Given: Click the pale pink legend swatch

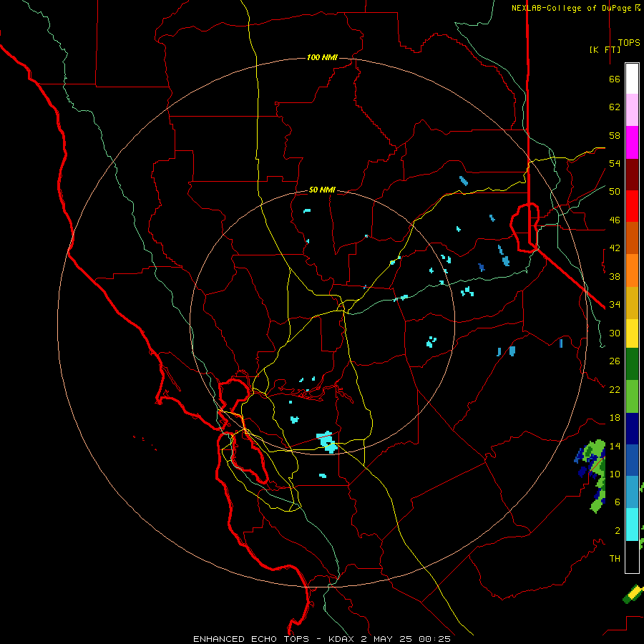Looking at the screenshot, I should click(632, 110).
